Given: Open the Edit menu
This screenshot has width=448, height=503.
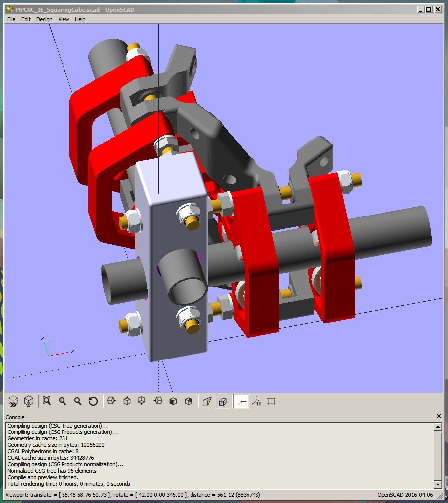Looking at the screenshot, I should click(x=26, y=19).
